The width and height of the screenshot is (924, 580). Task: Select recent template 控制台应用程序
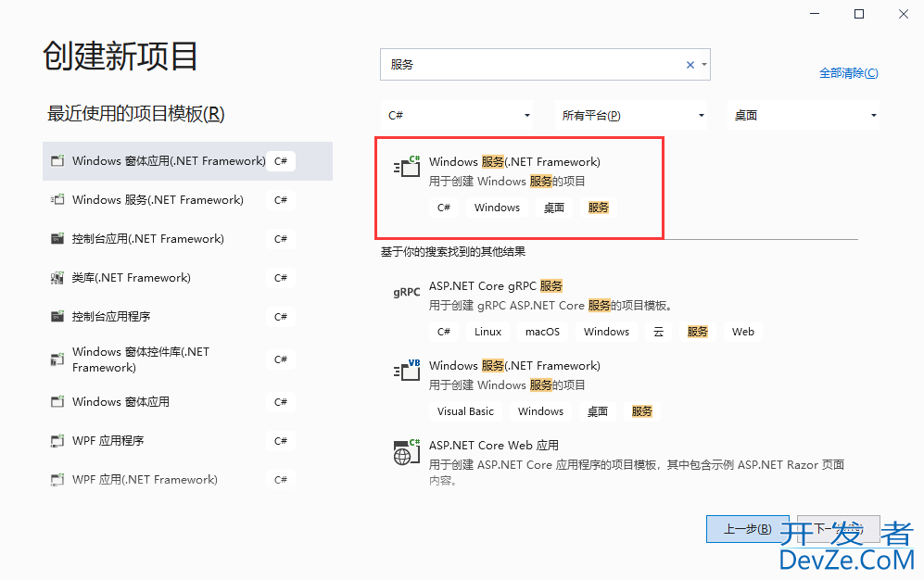(x=187, y=316)
